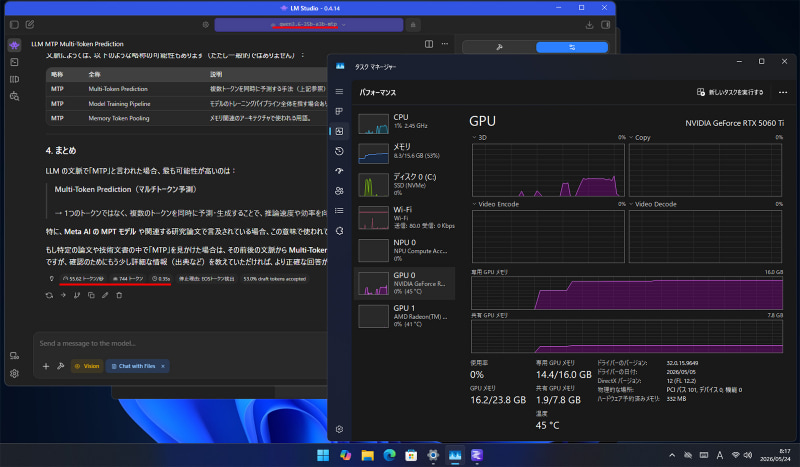Continue the assistant message arrow icon

pyautogui.click(x=63, y=295)
